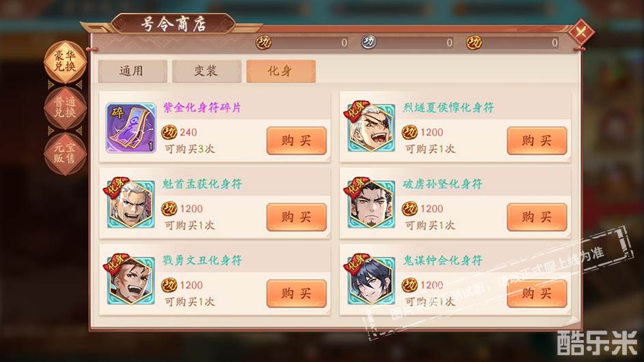Click 购买 for 戮勇文丑化身符
644x362 pixels.
click(297, 294)
